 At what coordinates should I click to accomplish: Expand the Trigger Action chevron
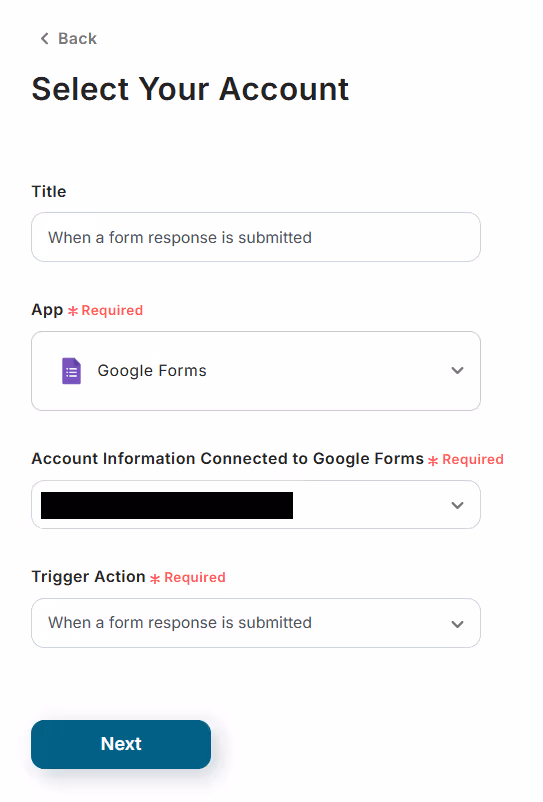click(458, 624)
